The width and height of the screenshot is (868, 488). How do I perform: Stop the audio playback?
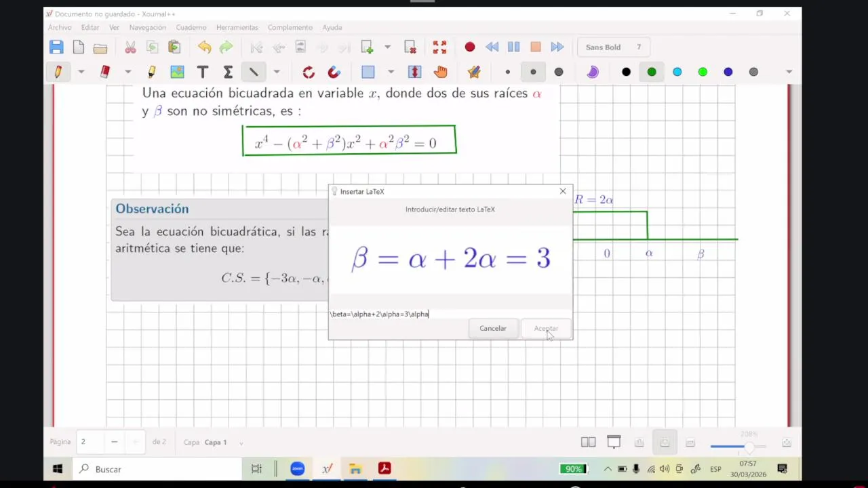click(536, 47)
